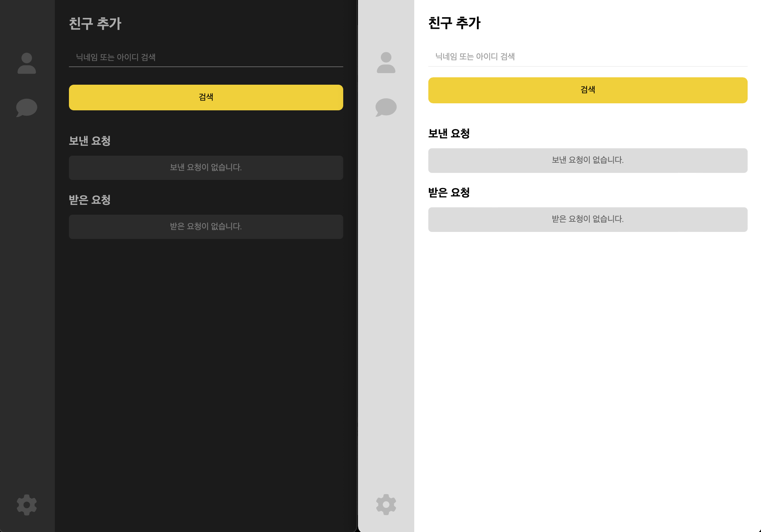Select the friends icon in the light sidebar
Screen dimensions: 761x532
tap(386, 63)
